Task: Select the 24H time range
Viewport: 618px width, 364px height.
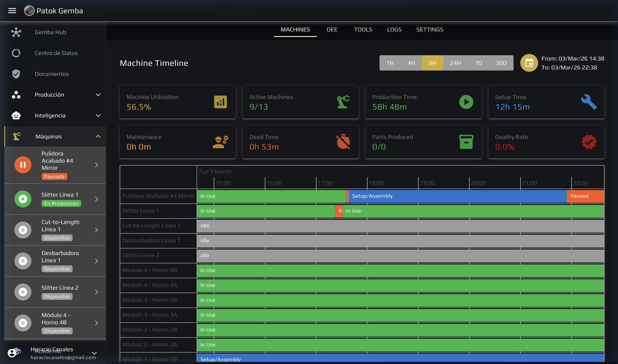Action: click(455, 63)
